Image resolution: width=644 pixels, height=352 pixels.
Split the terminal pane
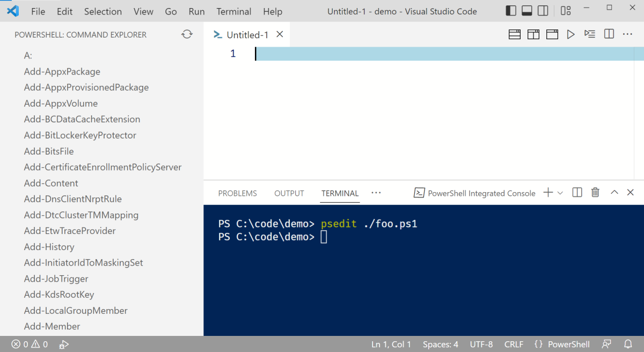tap(577, 193)
